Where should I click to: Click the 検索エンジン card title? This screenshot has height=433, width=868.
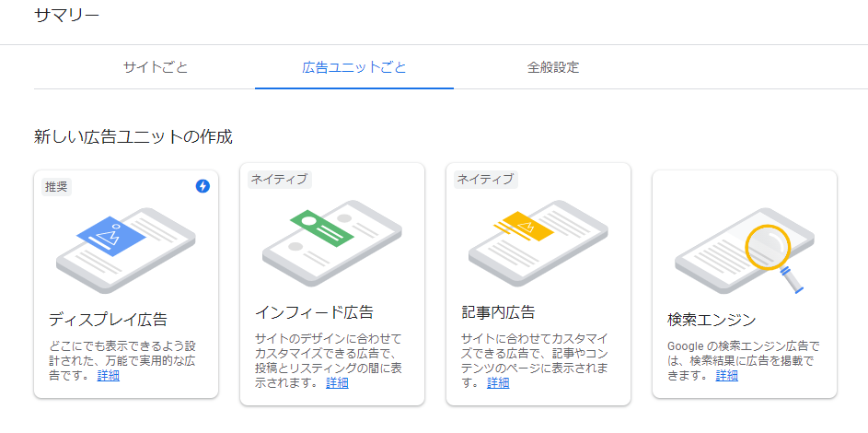712,320
